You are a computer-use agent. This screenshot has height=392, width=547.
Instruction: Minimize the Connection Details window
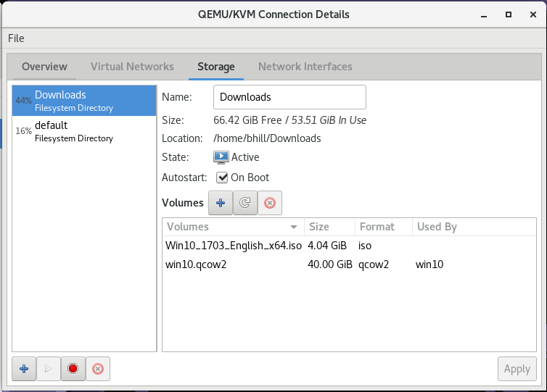484,15
